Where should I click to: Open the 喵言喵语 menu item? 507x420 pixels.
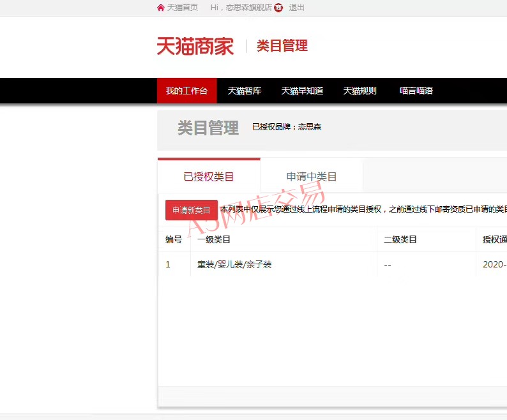tap(416, 91)
